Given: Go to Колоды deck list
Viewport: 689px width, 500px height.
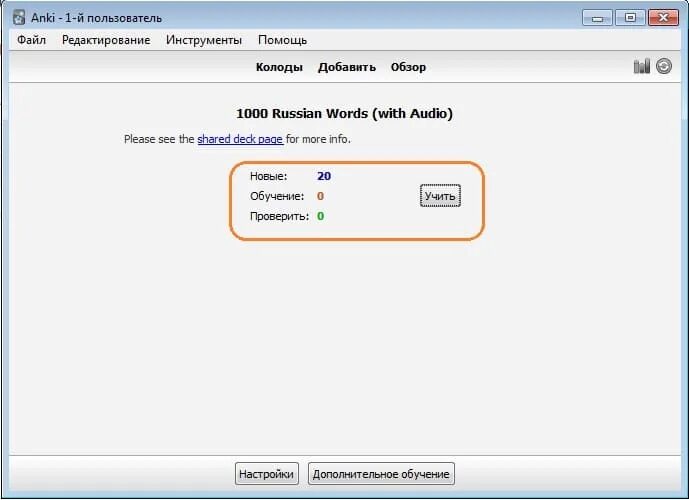Looking at the screenshot, I should [279, 67].
